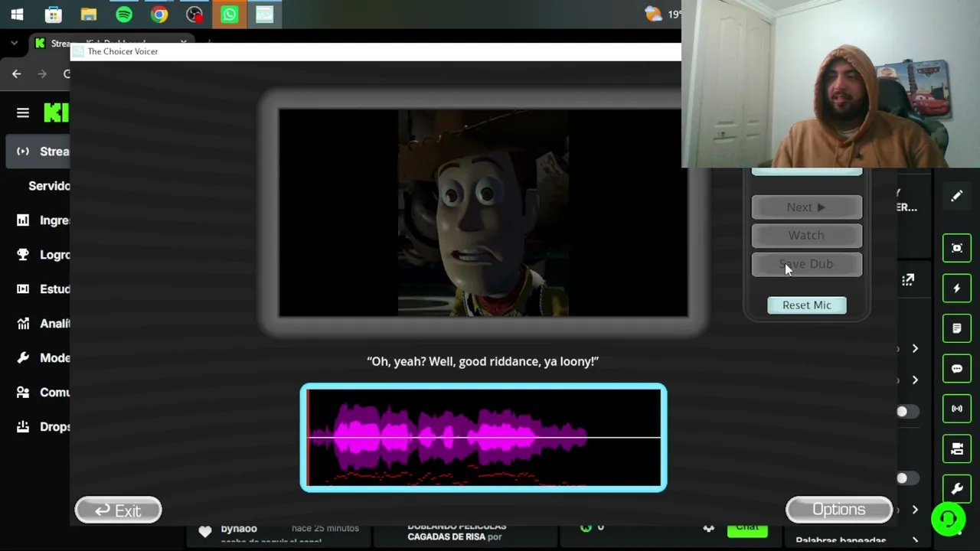This screenshot has width=980, height=551.
Task: Click the Save Dub button
Action: click(x=806, y=264)
